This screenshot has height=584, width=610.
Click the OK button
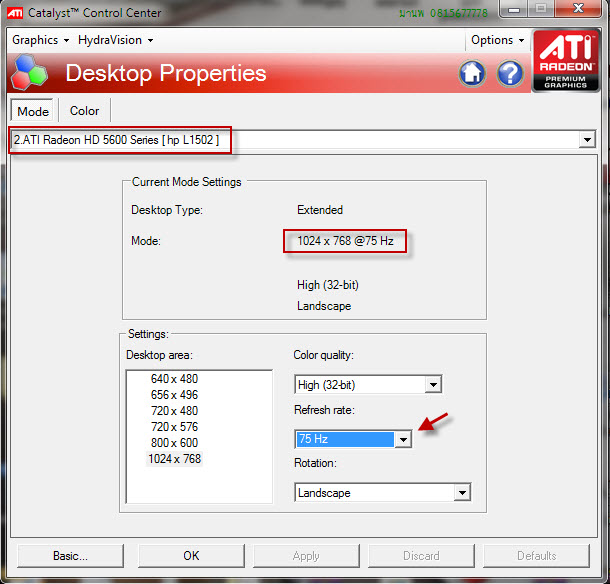[191, 556]
